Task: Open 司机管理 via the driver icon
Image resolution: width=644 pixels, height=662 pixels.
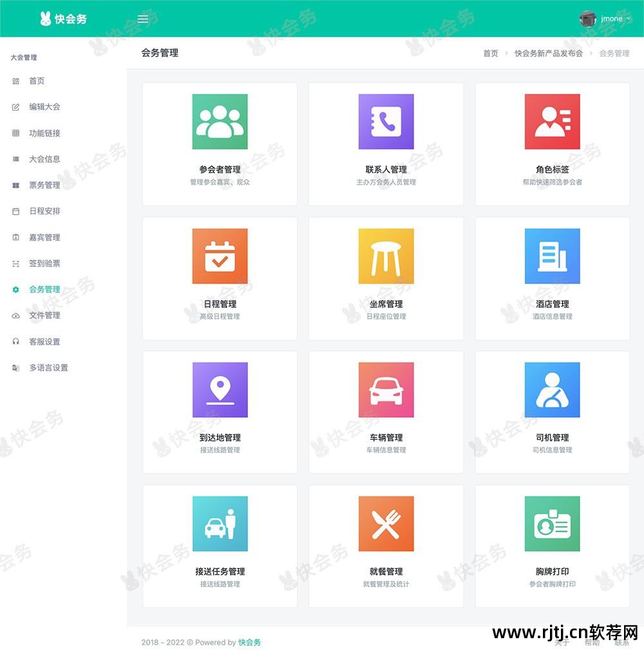Action: (x=553, y=389)
